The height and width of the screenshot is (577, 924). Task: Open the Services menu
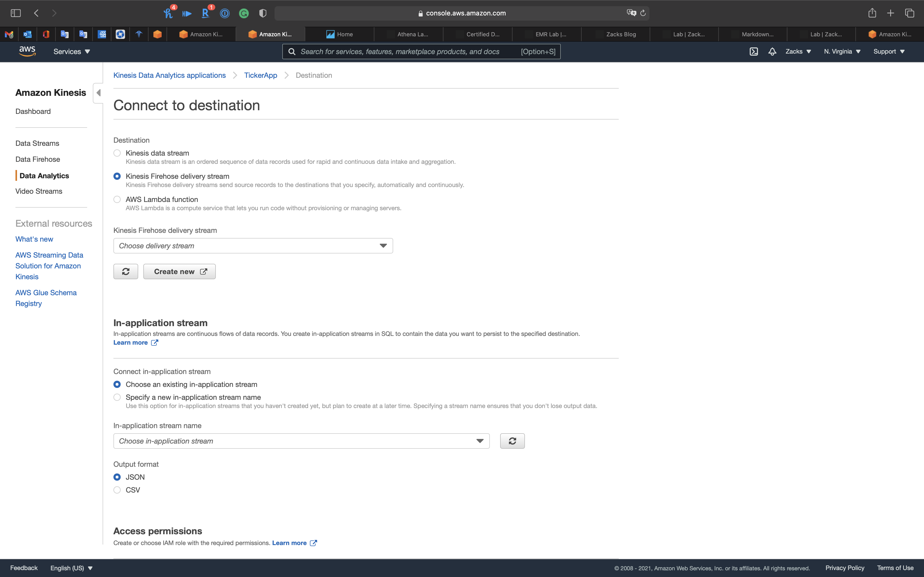pos(71,52)
